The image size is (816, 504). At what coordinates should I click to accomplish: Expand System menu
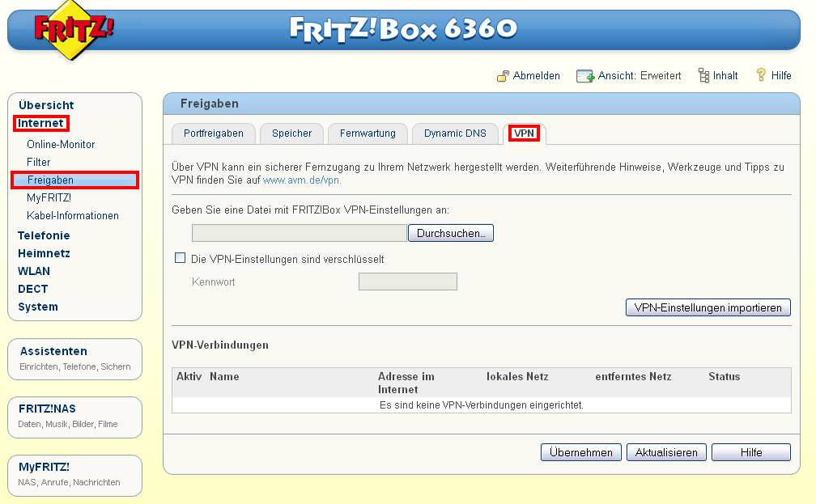(x=38, y=307)
